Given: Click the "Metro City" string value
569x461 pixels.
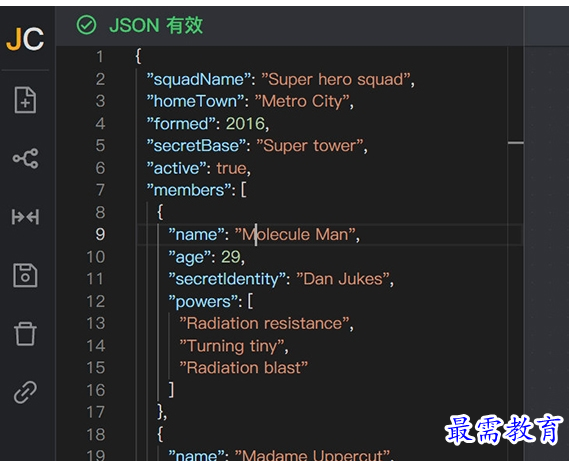Looking at the screenshot, I should [302, 101].
